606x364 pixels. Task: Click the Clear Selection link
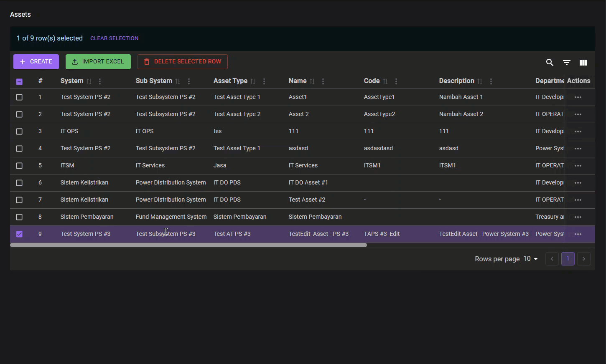(x=114, y=38)
